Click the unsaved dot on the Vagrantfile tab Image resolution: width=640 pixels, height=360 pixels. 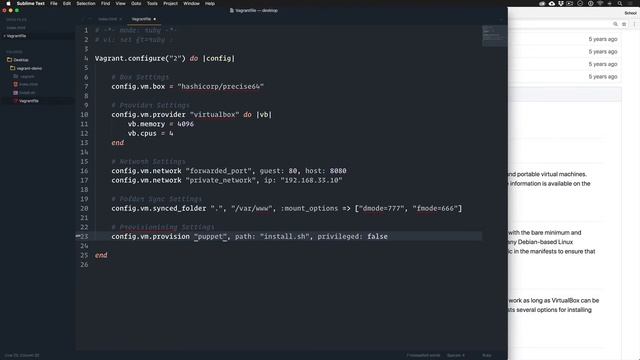click(155, 19)
